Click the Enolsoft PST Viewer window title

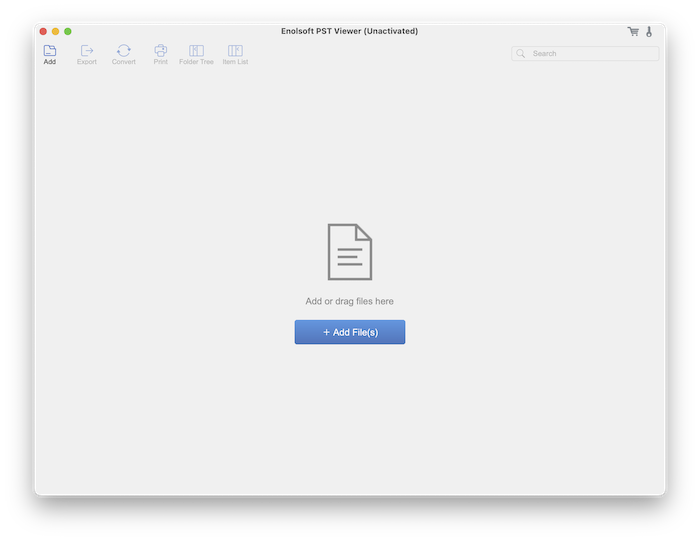[x=350, y=31]
